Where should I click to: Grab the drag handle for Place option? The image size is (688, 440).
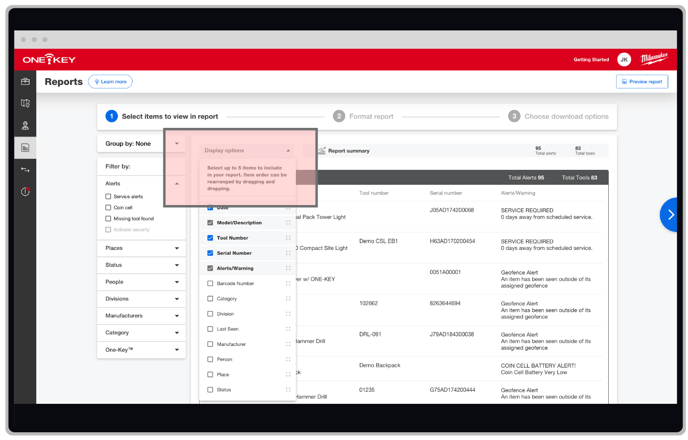(288, 375)
